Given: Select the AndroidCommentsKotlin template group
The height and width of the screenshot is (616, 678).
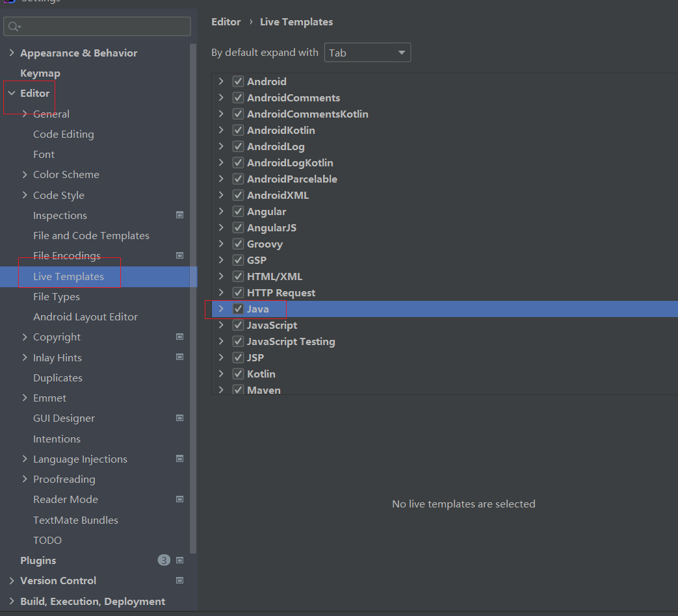Looking at the screenshot, I should point(308,114).
